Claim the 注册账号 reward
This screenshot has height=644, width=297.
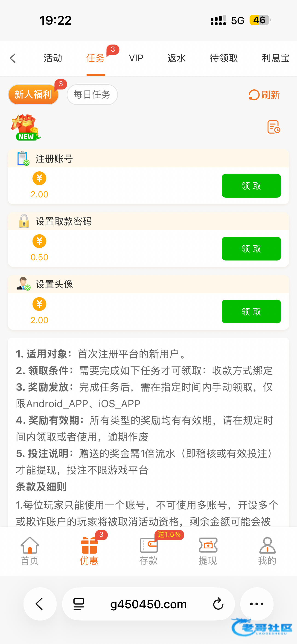(251, 186)
